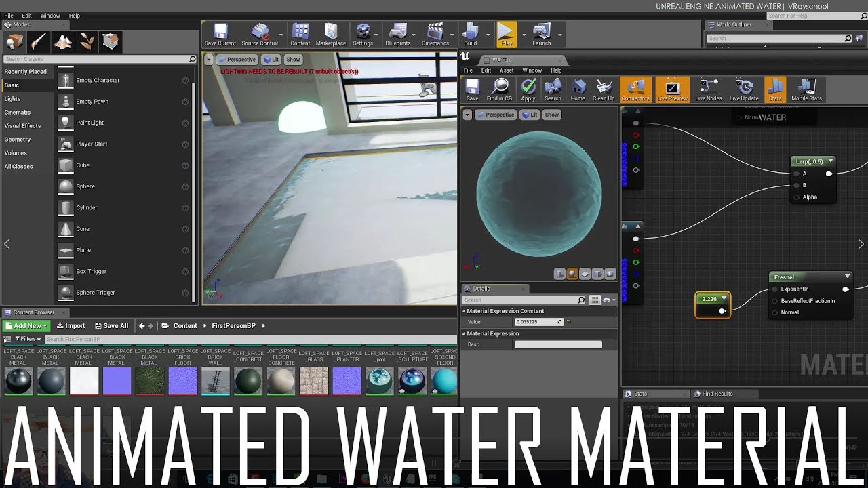This screenshot has height=488, width=868.
Task: Click the material editor Search icon
Action: point(553,89)
